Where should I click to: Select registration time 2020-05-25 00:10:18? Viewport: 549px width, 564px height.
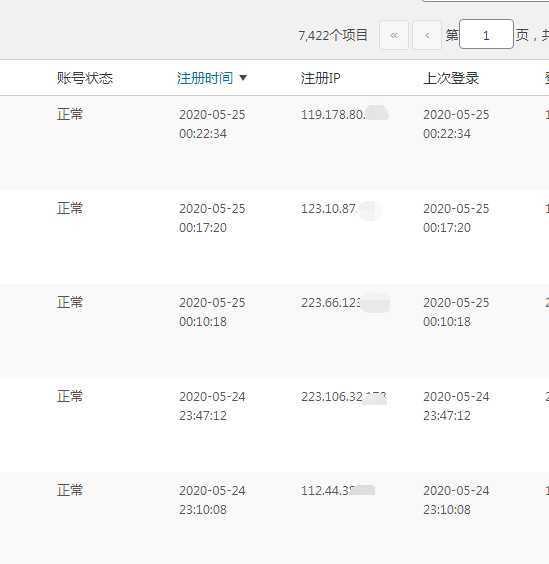click(x=212, y=312)
